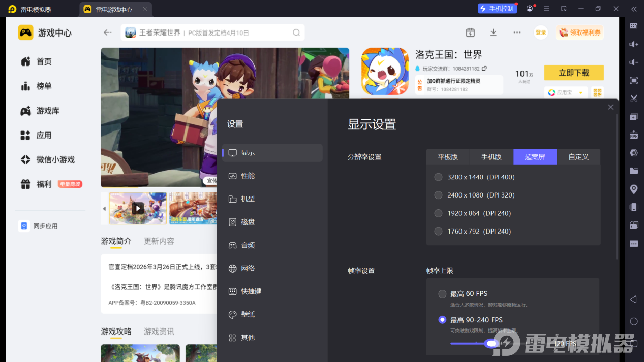Click the volume up icon in right toolbar
The width and height of the screenshot is (644, 362).
[x=634, y=44]
